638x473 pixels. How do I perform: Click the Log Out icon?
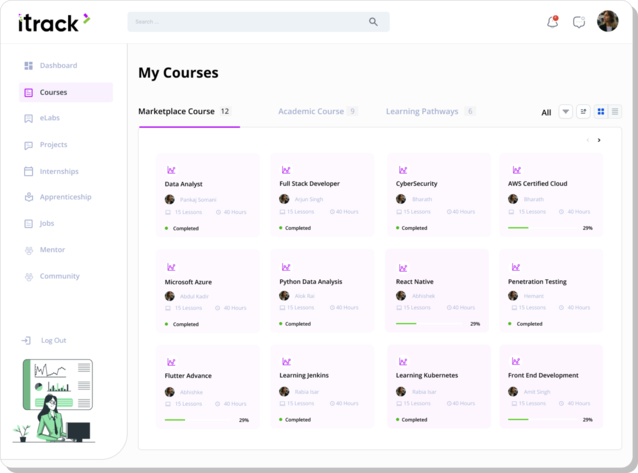tap(26, 340)
